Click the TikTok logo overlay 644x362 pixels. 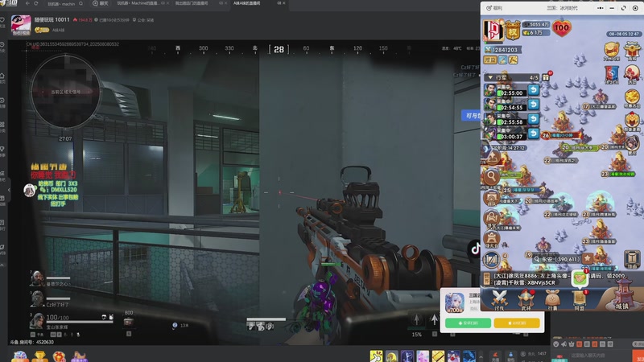[475, 249]
